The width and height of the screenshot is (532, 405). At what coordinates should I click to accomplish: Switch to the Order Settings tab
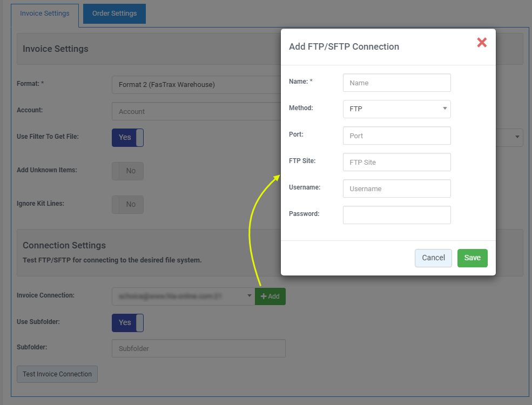tap(115, 13)
